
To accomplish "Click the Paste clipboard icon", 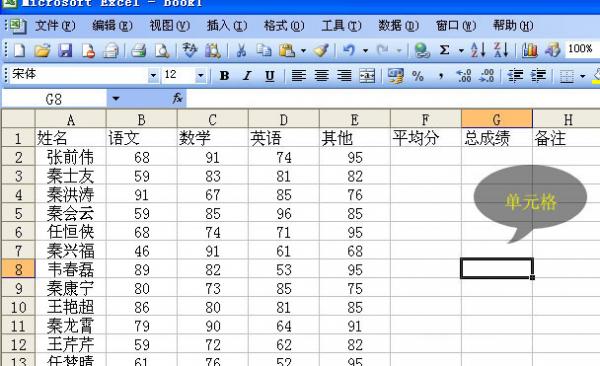I will (287, 50).
